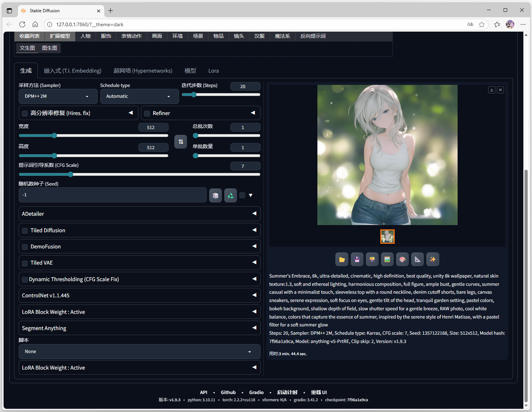Open the Schedule type dropdown
Image resolution: width=532 pixels, height=412 pixels.
(x=139, y=96)
